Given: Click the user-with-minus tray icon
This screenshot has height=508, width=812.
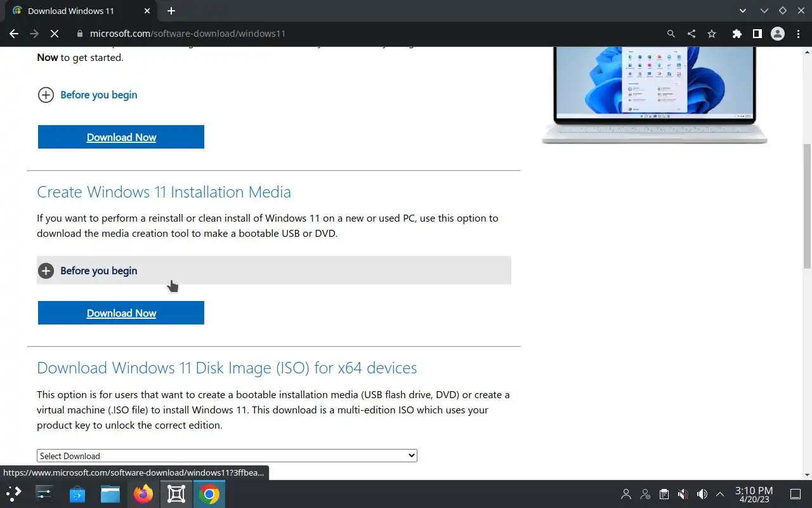Looking at the screenshot, I should click(645, 494).
